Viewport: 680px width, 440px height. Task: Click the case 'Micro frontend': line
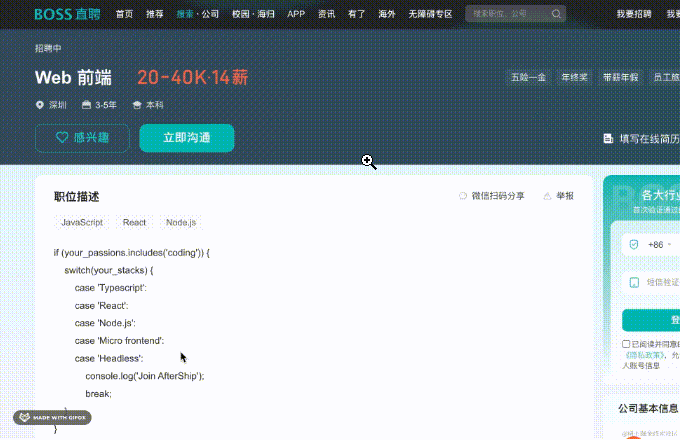point(119,341)
